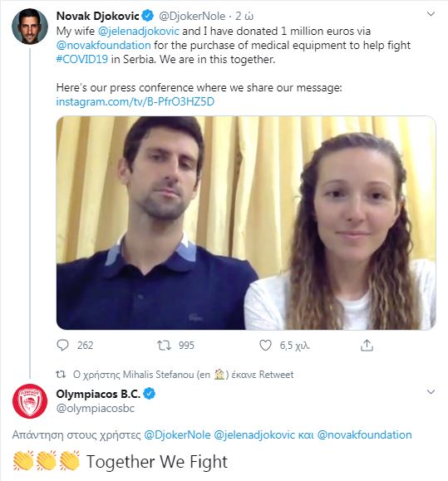This screenshot has height=481, width=448.
Task: Open the @novakfoundation mention in tweet text
Action: (103, 45)
